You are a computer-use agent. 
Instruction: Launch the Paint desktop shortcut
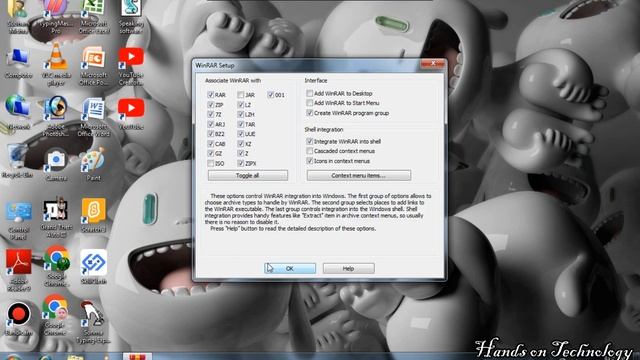coord(93,165)
